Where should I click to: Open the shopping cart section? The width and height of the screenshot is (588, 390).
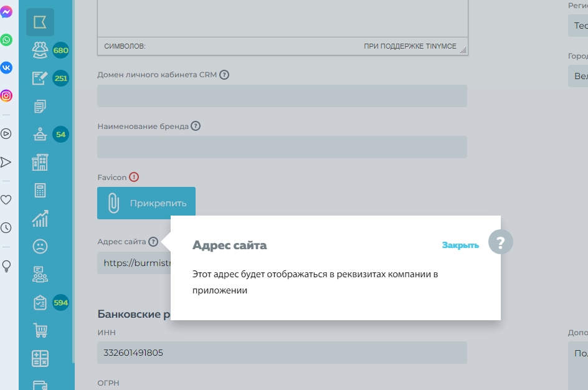(40, 331)
